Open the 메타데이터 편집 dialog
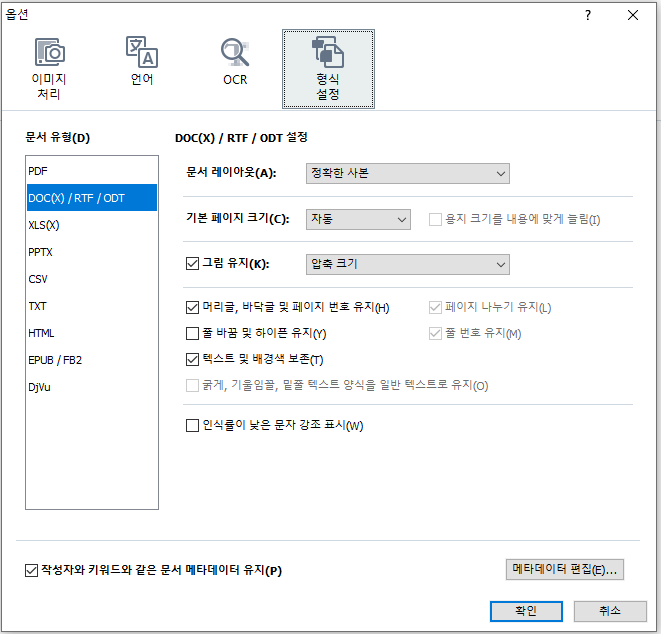661x634 pixels. tap(564, 570)
